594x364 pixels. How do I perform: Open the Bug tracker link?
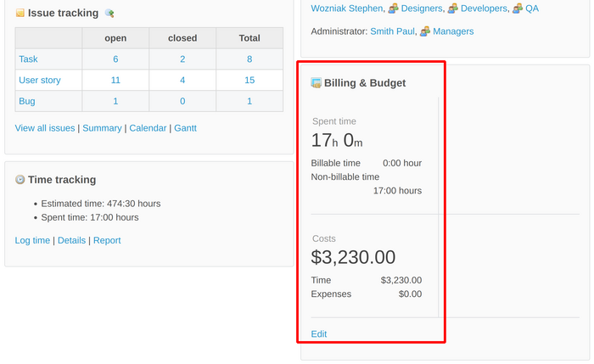(x=27, y=102)
